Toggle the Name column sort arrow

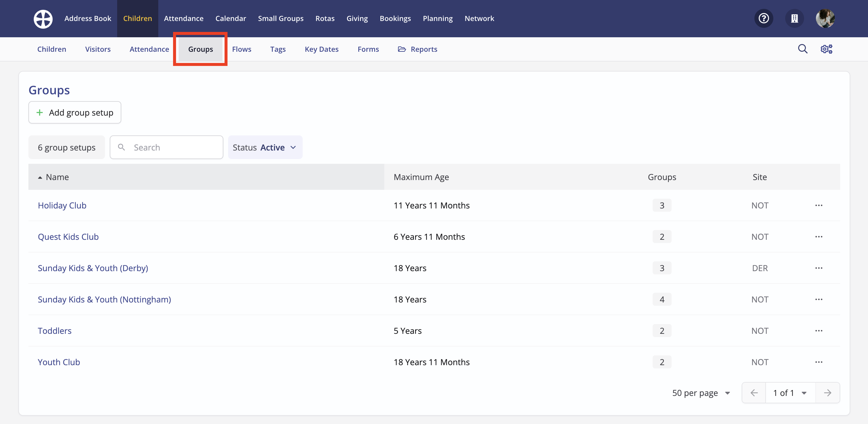tap(40, 177)
